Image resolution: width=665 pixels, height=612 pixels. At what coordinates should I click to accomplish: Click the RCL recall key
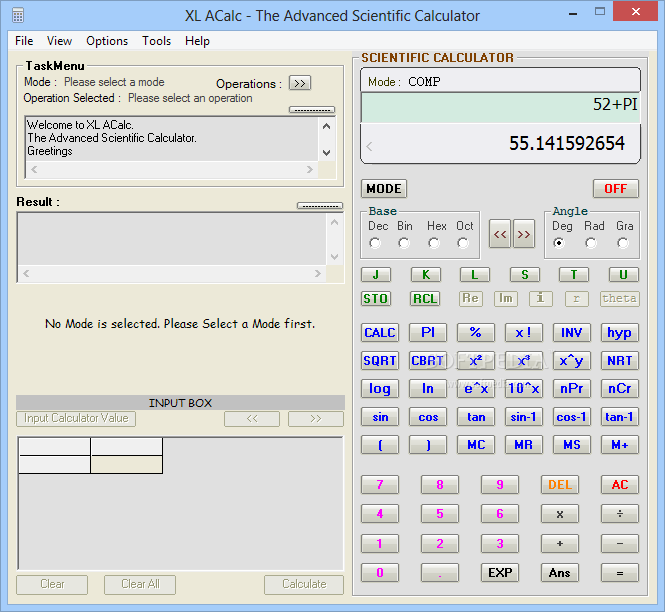pos(425,299)
